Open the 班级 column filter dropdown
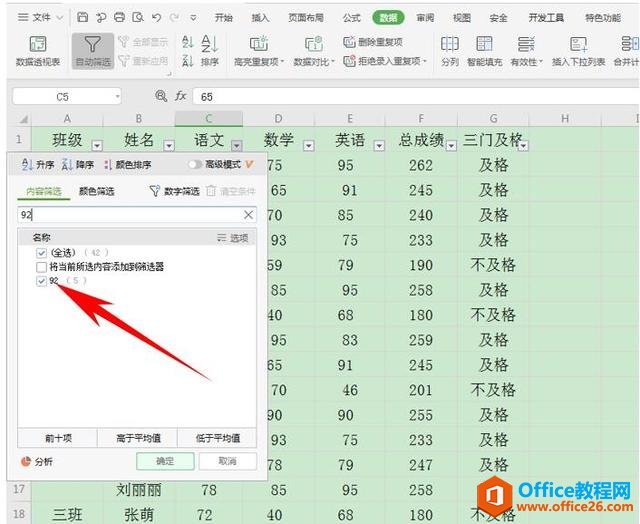The width and height of the screenshot is (640, 524). coord(97,145)
